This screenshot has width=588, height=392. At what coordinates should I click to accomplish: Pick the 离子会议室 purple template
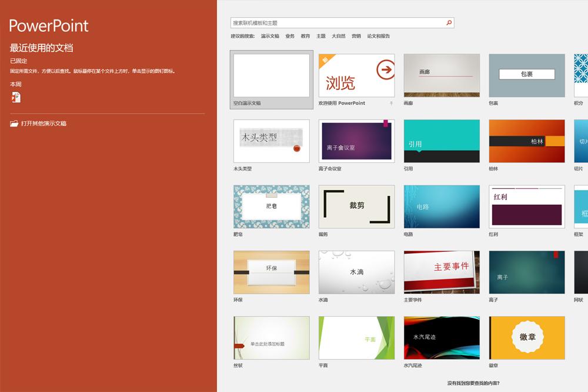pyautogui.click(x=357, y=141)
